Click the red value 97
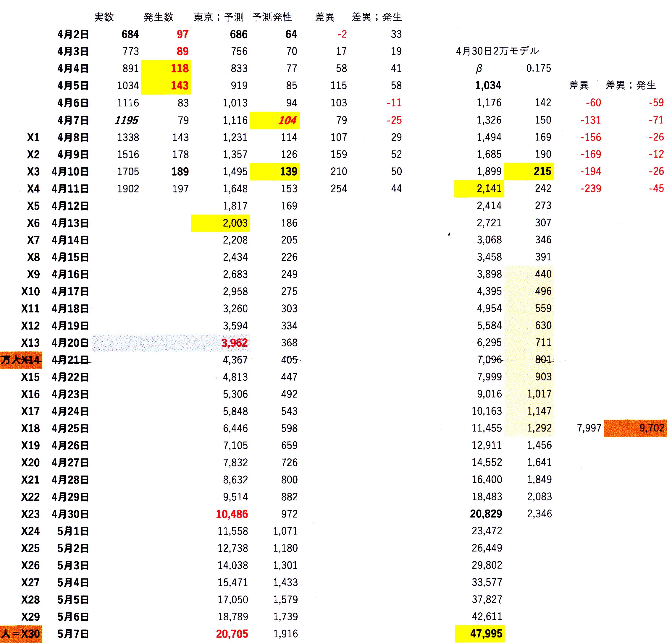 pyautogui.click(x=182, y=34)
